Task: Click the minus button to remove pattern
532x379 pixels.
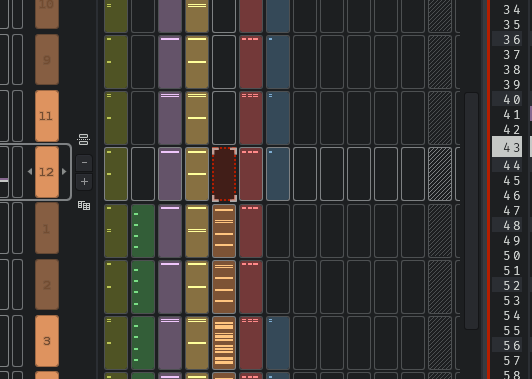Action: pyautogui.click(x=84, y=163)
